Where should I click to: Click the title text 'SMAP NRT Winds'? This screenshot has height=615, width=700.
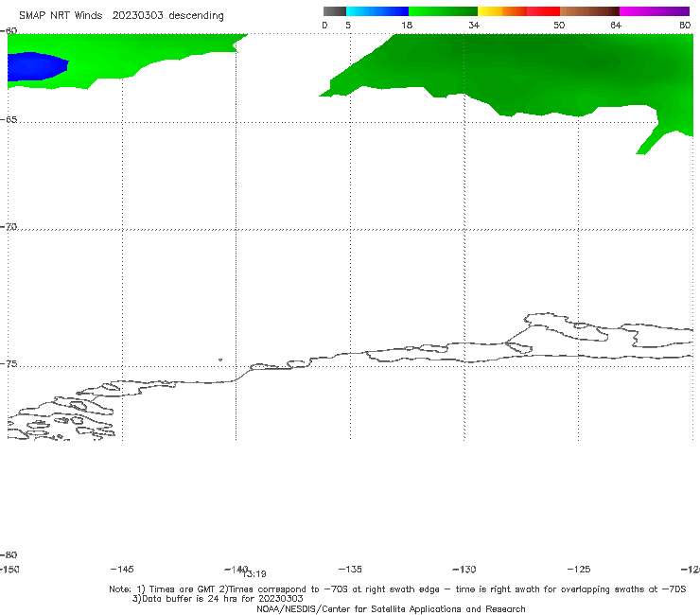61,16
